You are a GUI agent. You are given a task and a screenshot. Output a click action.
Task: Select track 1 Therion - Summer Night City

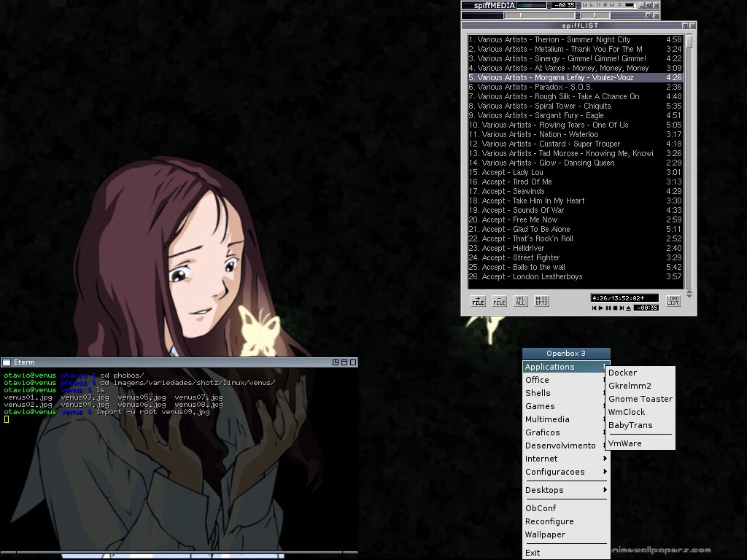pos(576,39)
